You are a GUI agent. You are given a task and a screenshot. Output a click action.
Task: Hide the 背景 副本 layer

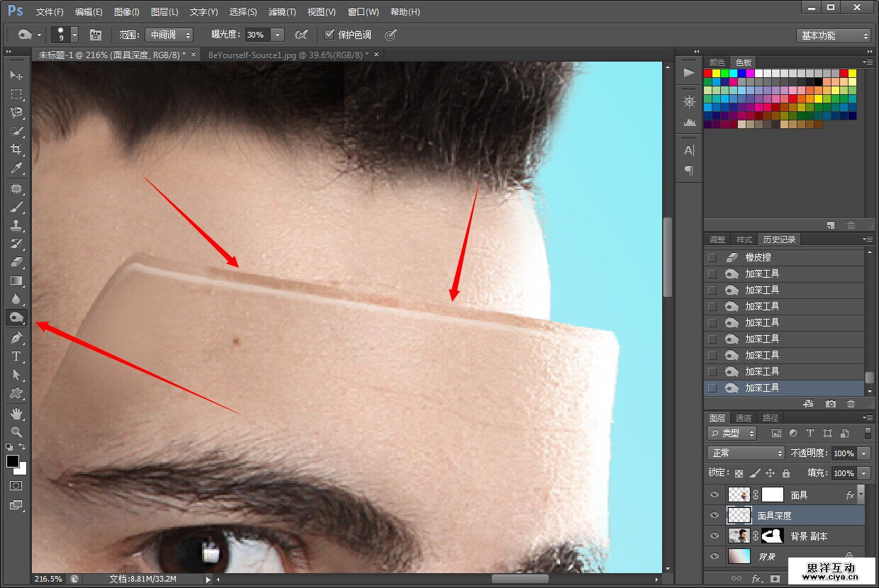tap(715, 536)
